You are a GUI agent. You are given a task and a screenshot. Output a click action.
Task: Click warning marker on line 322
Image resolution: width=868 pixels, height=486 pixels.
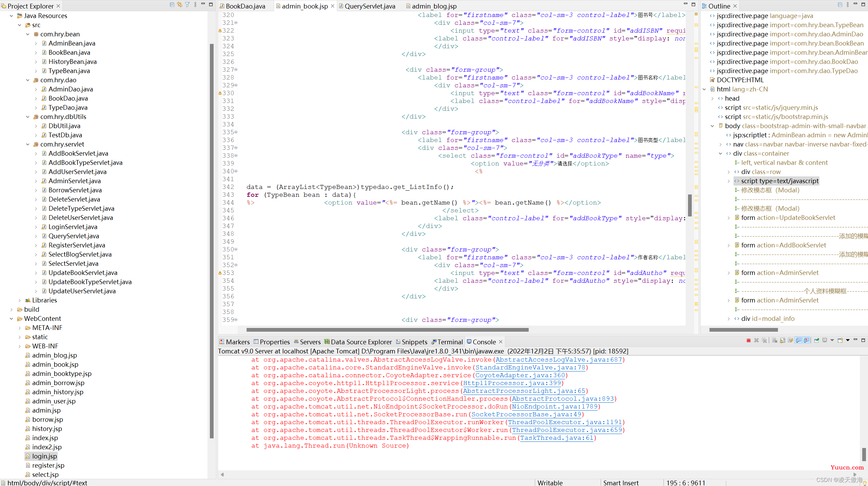(x=220, y=31)
